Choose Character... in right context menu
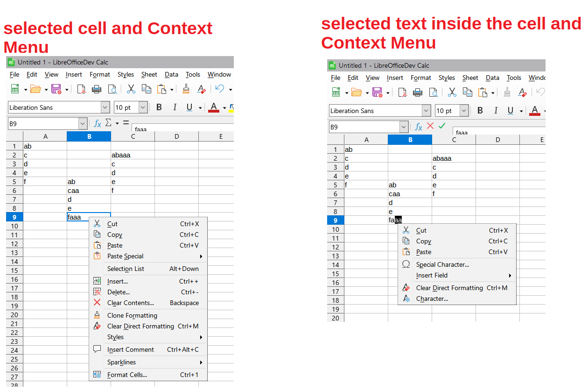This screenshot has width=588, height=391. click(457, 299)
